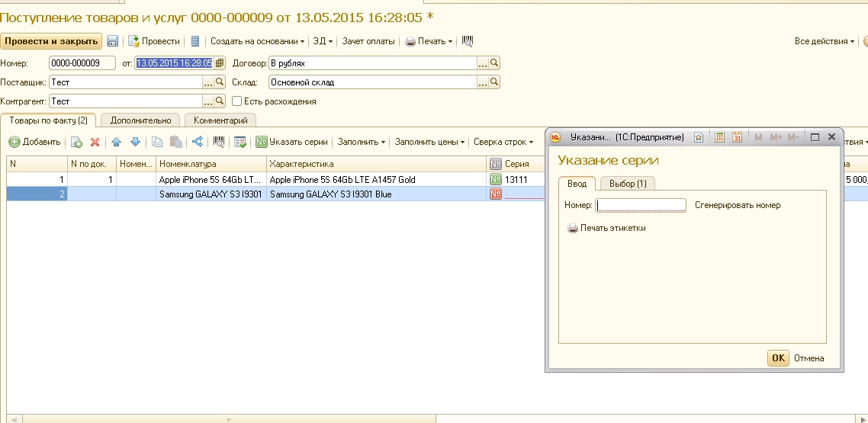Click the magnifier icon beside the Склад field
The image size is (868, 423).
494,82
